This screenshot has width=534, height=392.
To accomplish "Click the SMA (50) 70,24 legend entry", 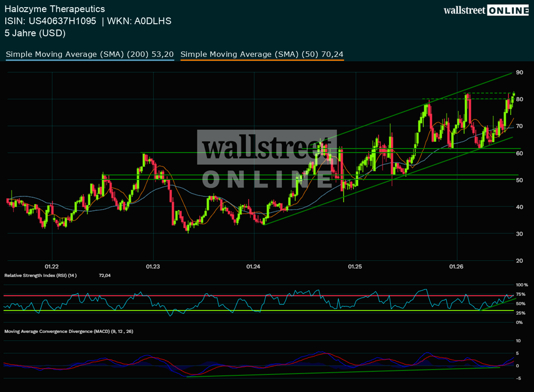I will (262, 54).
